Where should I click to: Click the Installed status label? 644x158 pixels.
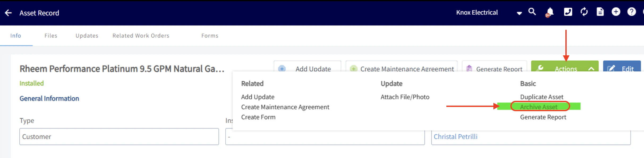click(x=32, y=83)
